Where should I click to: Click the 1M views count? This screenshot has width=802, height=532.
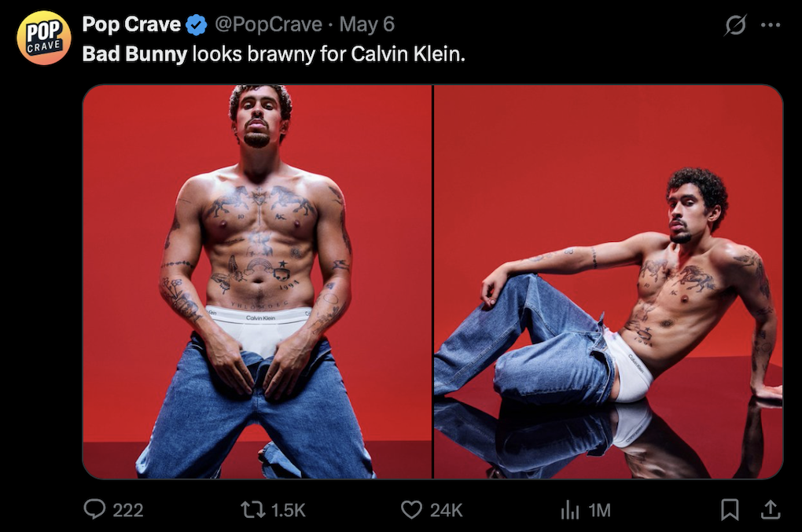point(599,511)
